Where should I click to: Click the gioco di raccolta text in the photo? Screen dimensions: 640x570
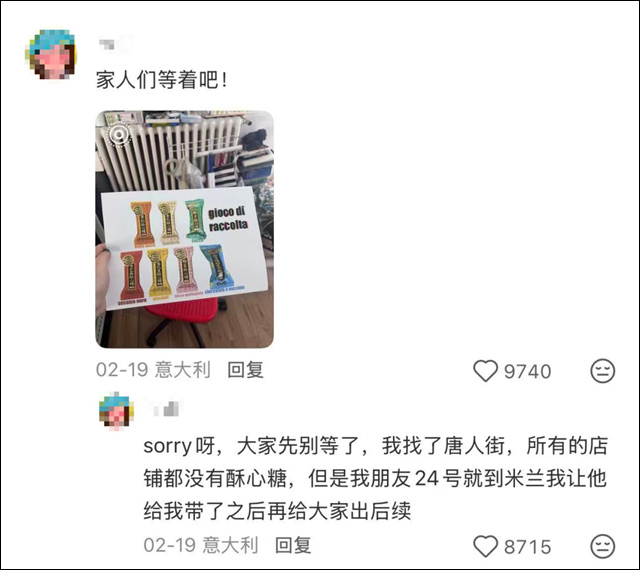[228, 219]
